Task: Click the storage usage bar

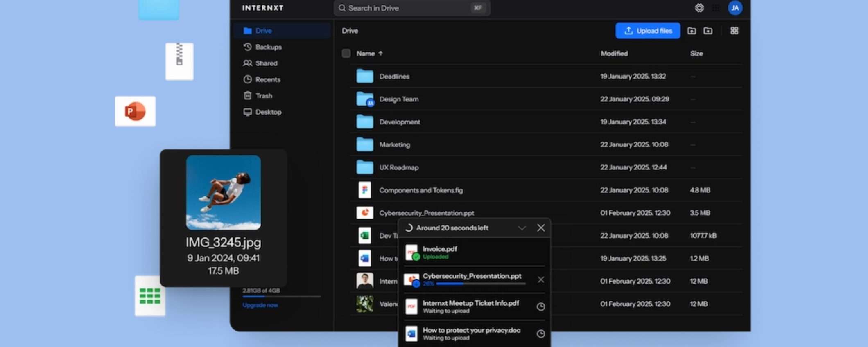Action: tap(281, 296)
